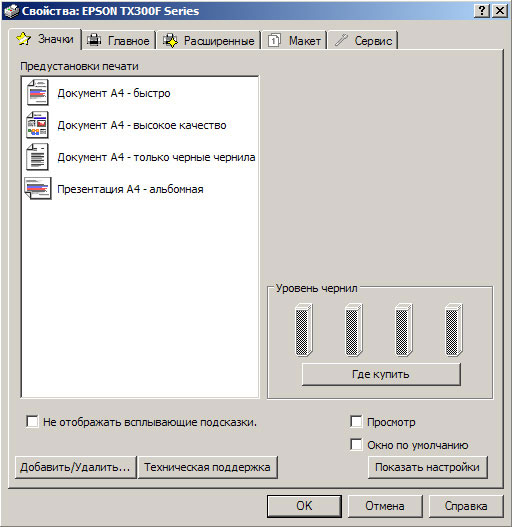
Task: Select the 'Презентация A4 - альбомная' preset icon
Action: pyautogui.click(x=38, y=189)
